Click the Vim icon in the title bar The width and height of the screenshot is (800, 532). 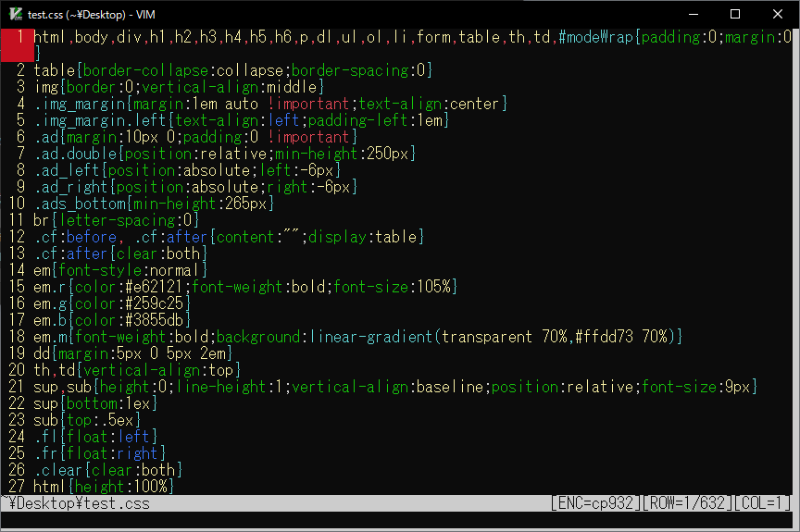coord(16,14)
